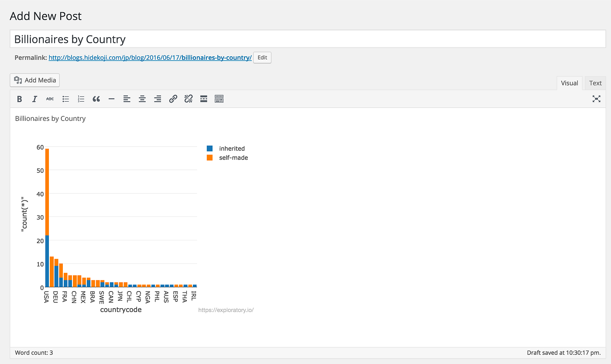Insert a link
This screenshot has height=364, width=611.
(173, 99)
